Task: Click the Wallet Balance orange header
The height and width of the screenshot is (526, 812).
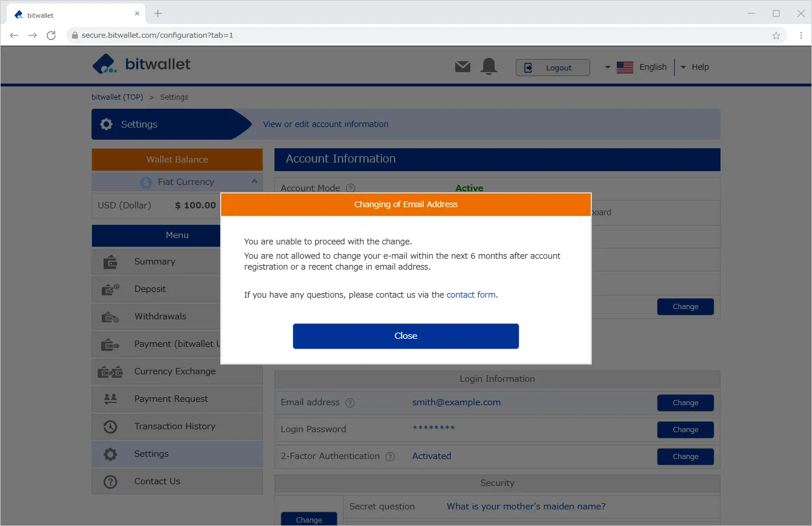Action: coord(177,160)
